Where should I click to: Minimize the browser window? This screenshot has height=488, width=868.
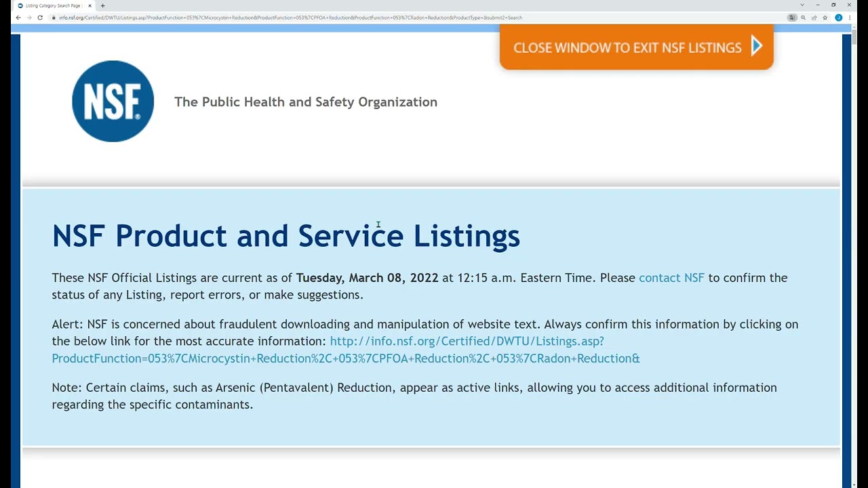pyautogui.click(x=818, y=5)
